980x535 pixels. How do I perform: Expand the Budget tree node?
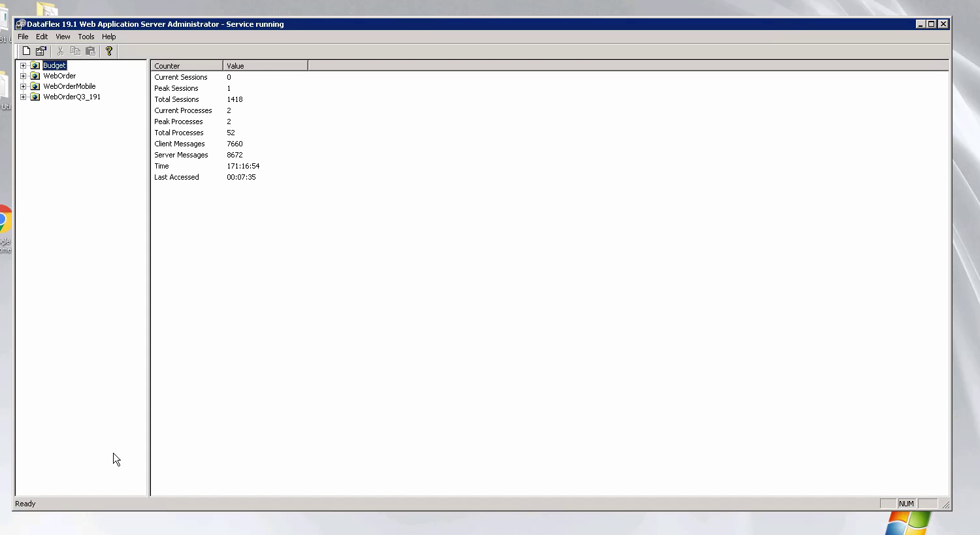click(24, 65)
